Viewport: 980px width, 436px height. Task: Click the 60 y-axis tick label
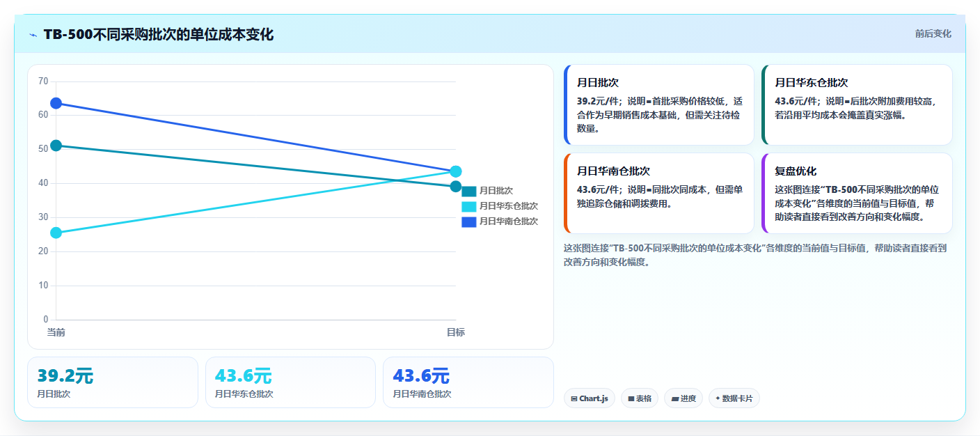tap(43, 115)
